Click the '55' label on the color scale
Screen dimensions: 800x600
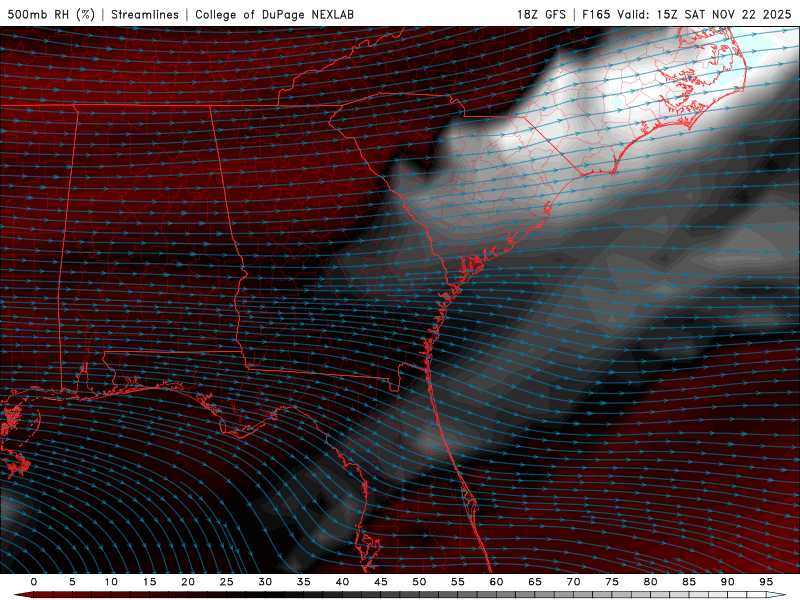click(458, 582)
